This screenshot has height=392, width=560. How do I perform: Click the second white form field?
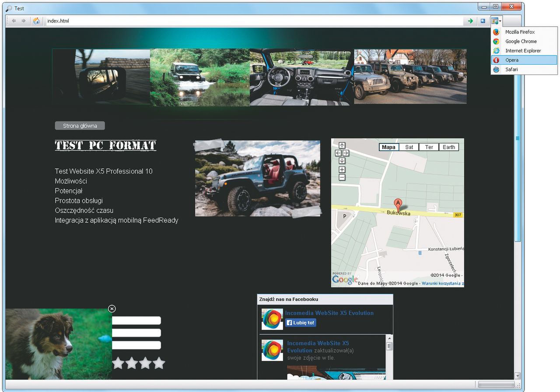pos(136,333)
